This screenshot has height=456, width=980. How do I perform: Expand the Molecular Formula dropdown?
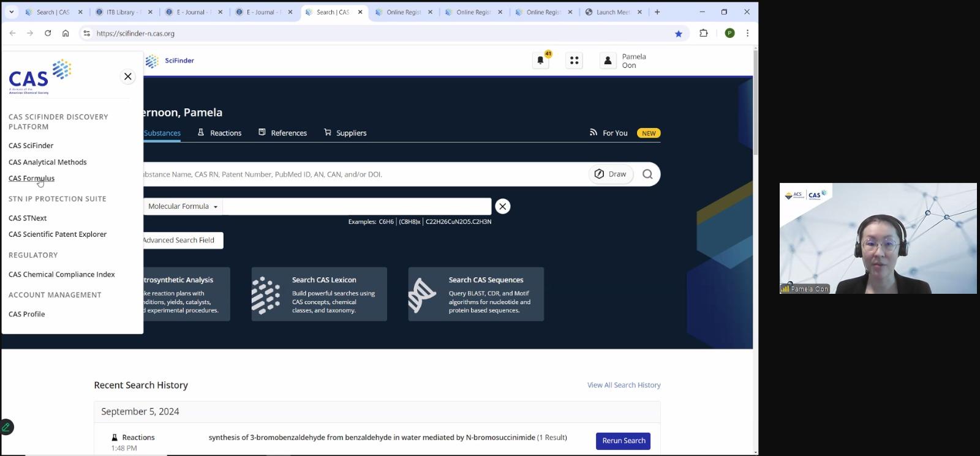(183, 206)
